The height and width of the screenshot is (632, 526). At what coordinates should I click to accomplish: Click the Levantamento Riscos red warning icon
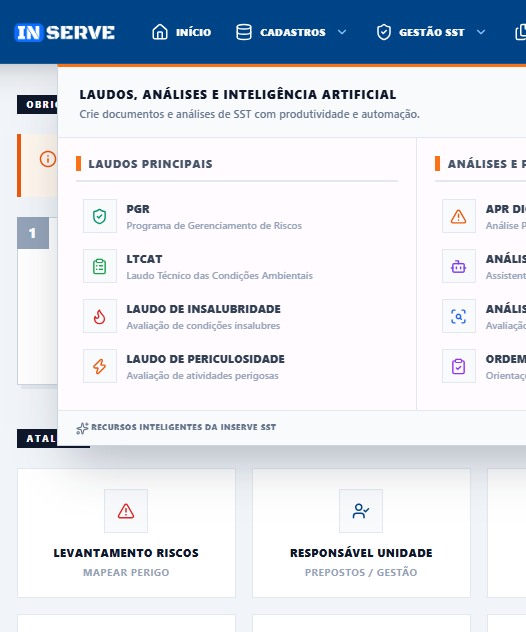click(x=126, y=511)
